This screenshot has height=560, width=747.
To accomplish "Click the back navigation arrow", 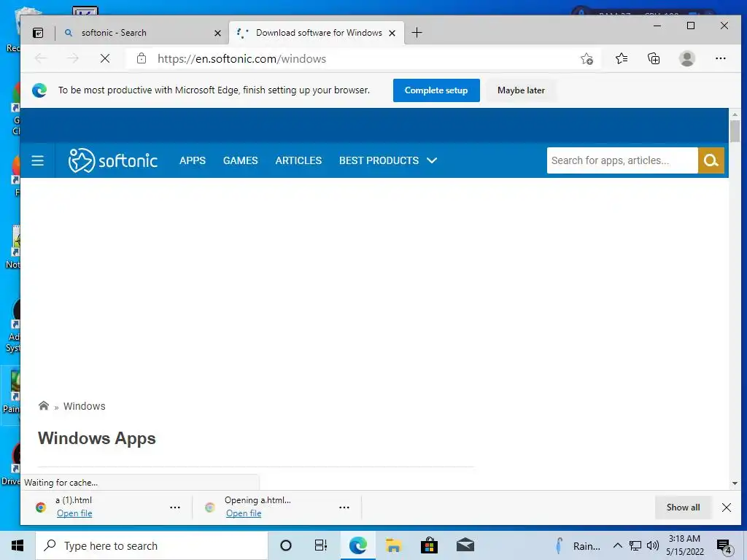I will tap(41, 58).
